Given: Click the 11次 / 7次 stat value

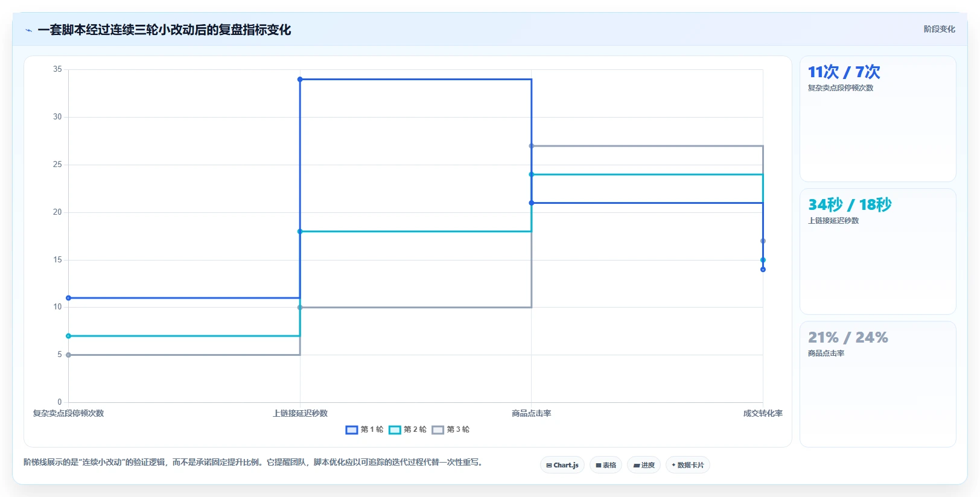Looking at the screenshot, I should click(x=844, y=72).
